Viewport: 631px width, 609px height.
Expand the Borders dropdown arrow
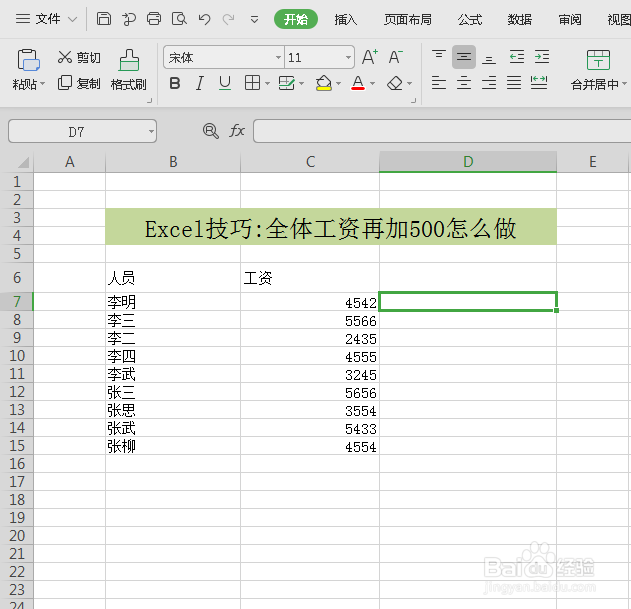pos(267,83)
